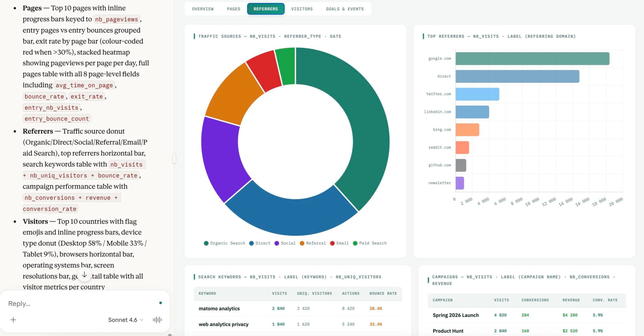Toggle Paid Search legend item
This screenshot has width=644, height=336.
370,243
